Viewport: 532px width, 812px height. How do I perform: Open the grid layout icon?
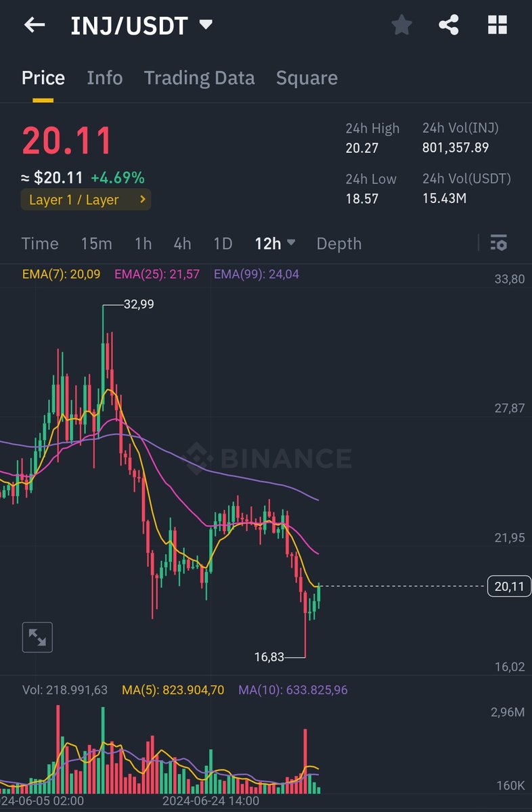(x=497, y=26)
